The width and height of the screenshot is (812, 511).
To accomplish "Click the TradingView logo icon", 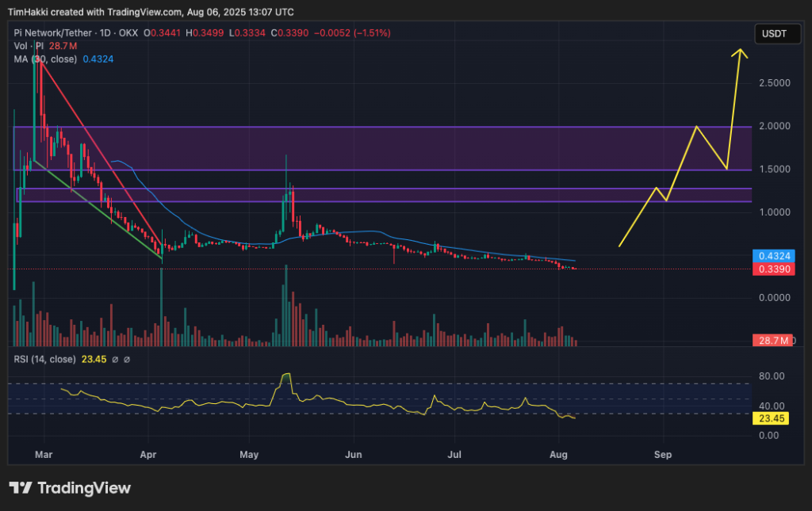I will (21, 488).
